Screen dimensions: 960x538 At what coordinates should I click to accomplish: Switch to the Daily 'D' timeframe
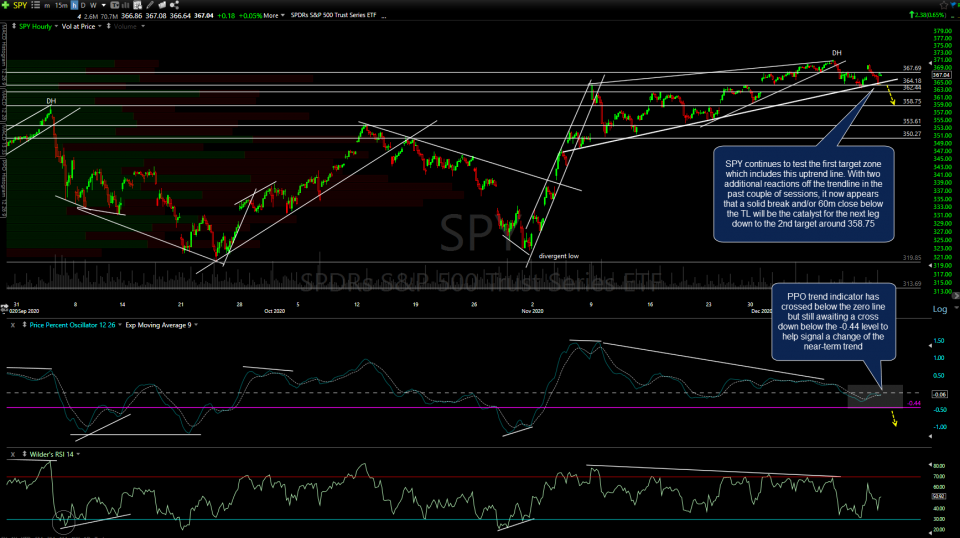(83, 5)
